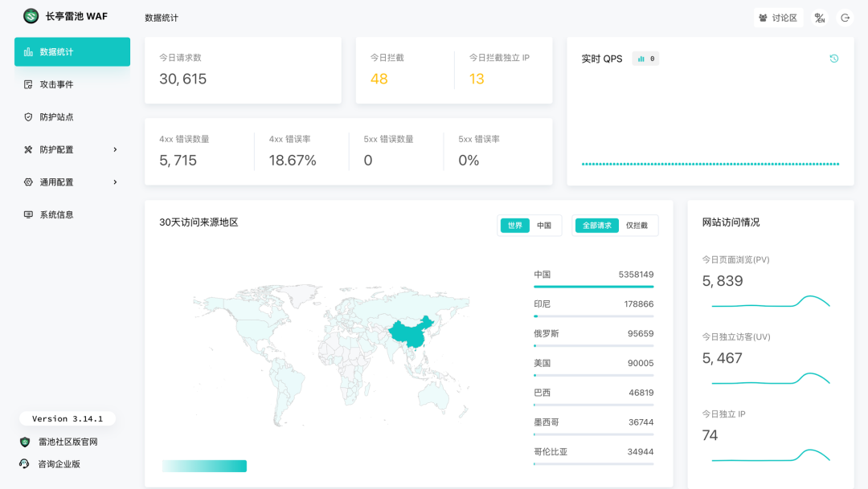Viewport: 868px width, 489px height.
Task: Click the Version 3.14.1 badge
Action: coord(68,418)
